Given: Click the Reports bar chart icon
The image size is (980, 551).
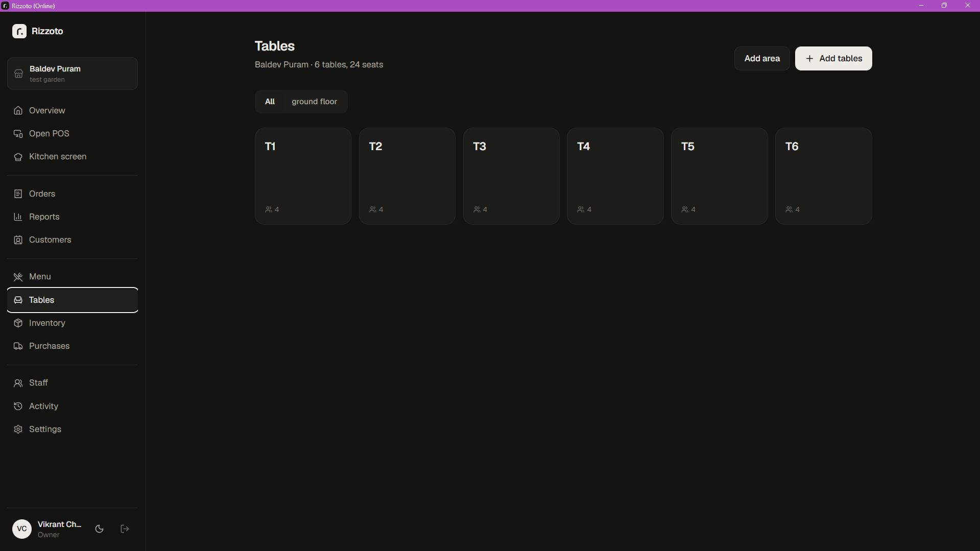Looking at the screenshot, I should click(x=18, y=217).
